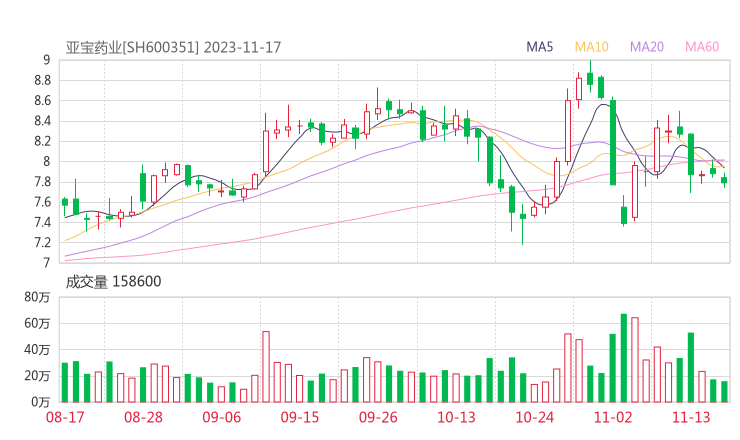Viewport: 740px width, 440px height.
Task: Select the large green candlestick at 11-02
Action: click(613, 142)
